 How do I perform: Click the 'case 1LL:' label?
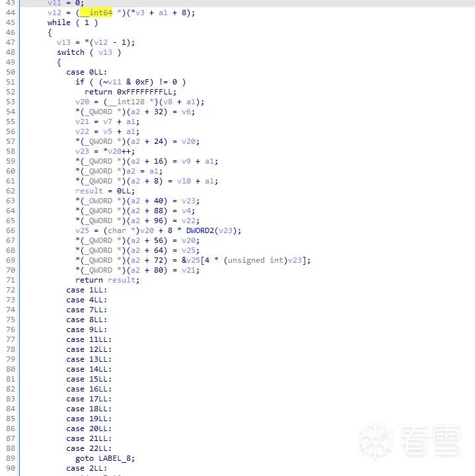coord(87,290)
